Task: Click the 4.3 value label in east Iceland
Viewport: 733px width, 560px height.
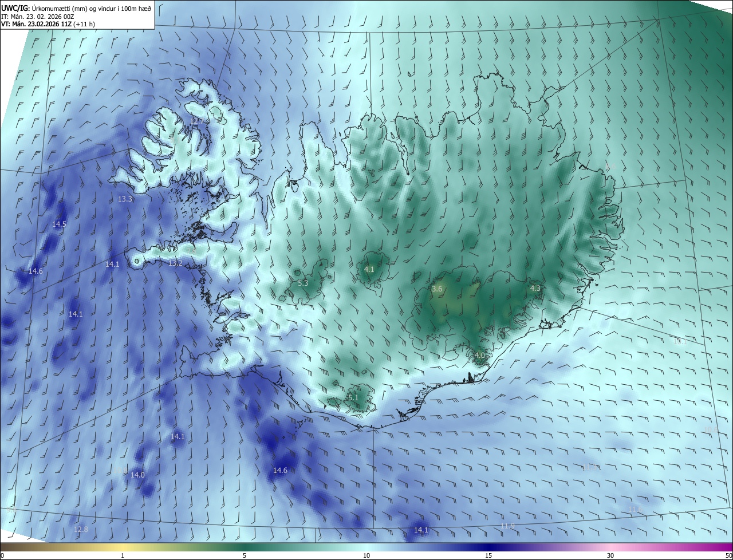Action: point(535,289)
